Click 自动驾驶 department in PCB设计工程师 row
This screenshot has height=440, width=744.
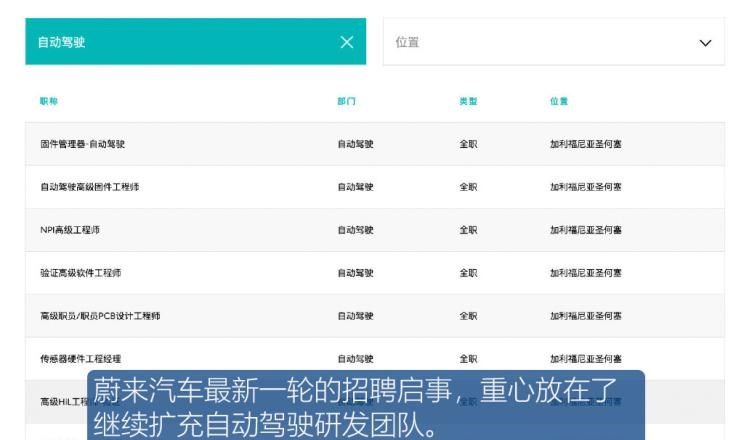355,316
